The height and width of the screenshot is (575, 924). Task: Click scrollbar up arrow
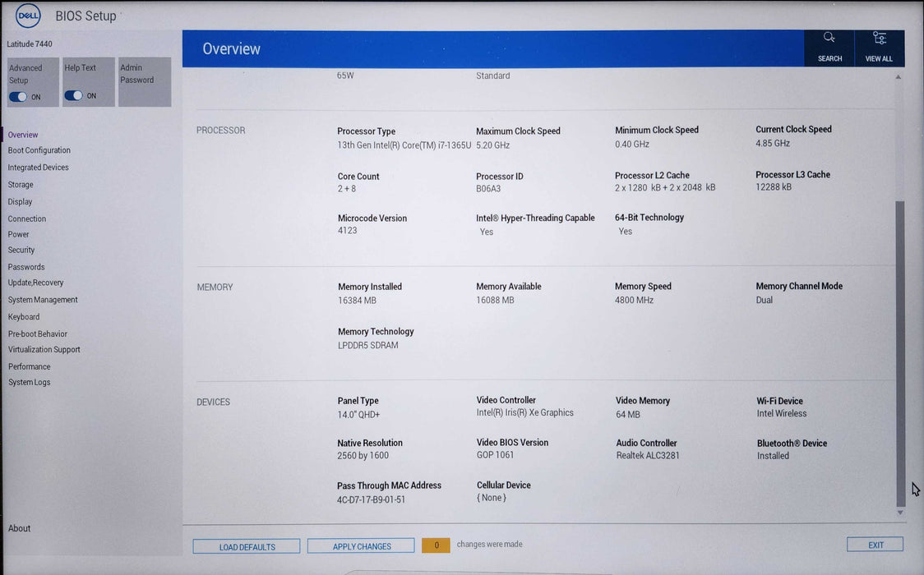(898, 77)
